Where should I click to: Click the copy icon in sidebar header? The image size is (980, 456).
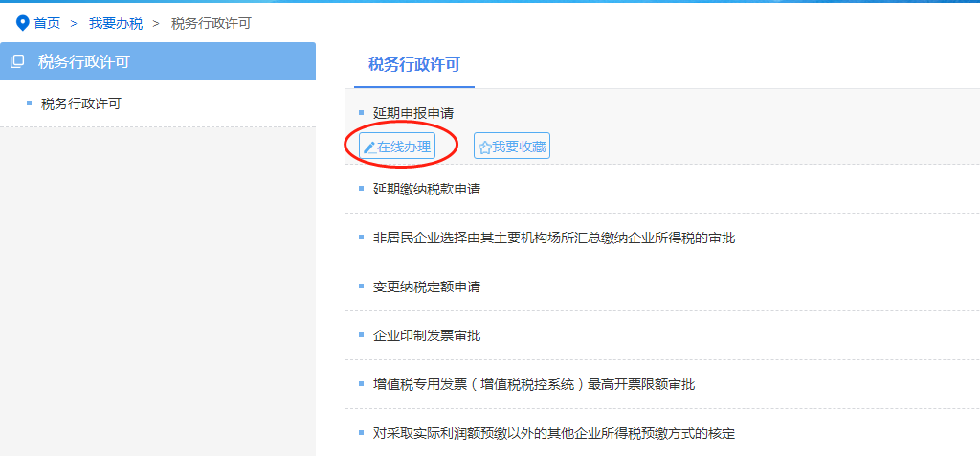[17, 61]
